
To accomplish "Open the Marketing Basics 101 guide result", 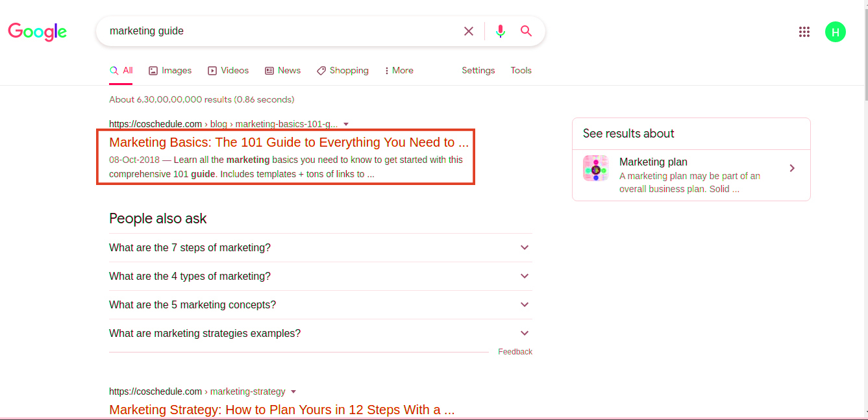I will [x=288, y=142].
